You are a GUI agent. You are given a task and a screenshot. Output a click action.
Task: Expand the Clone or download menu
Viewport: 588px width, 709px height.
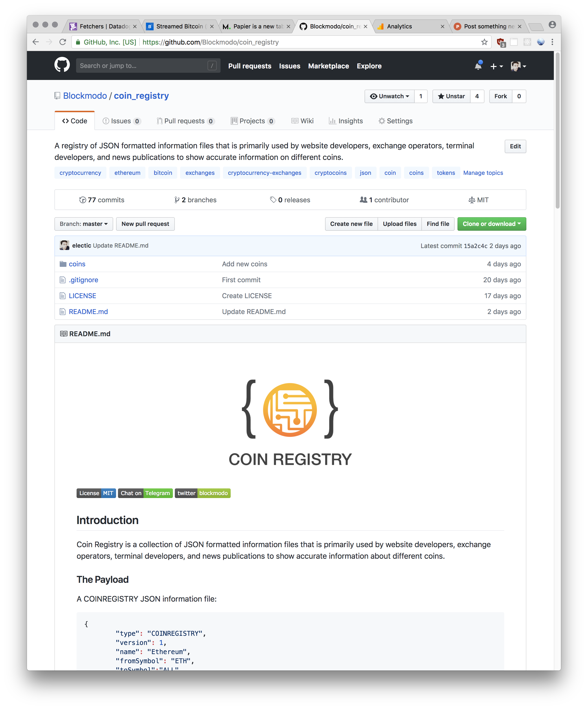tap(491, 224)
